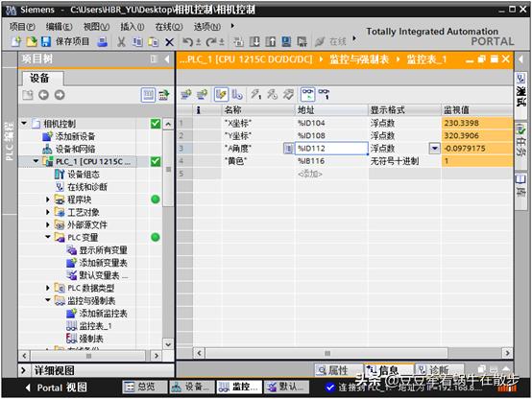Viewport: 532px width, 399px height.
Task: Click the undo arrow icon
Action: point(188,42)
